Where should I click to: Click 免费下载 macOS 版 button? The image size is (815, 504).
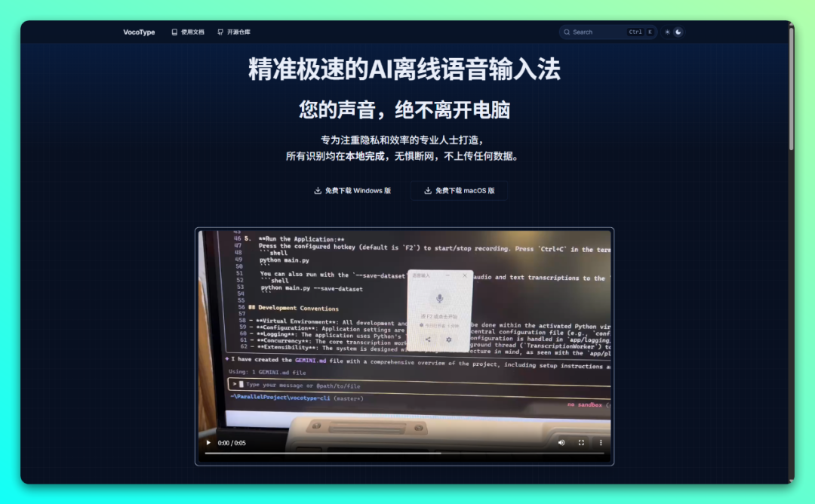pyautogui.click(x=459, y=191)
